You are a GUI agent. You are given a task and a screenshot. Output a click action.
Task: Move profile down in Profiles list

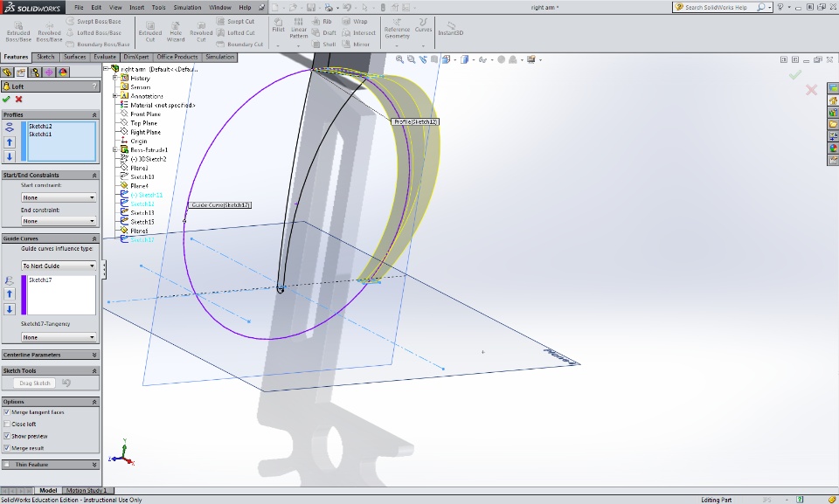(10, 156)
